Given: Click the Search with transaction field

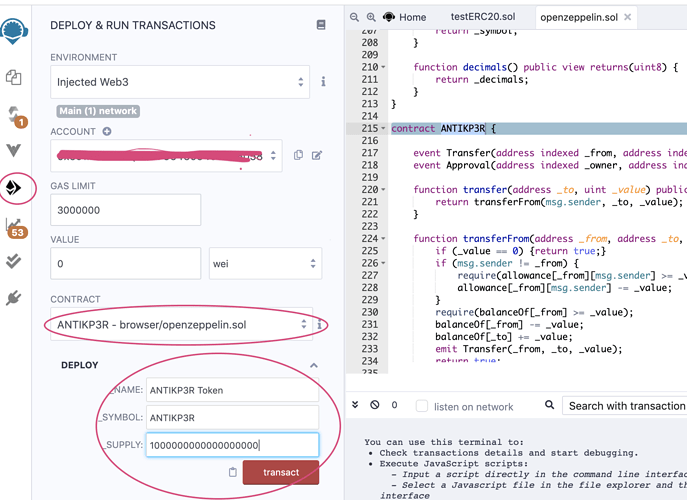Looking at the screenshot, I should [x=625, y=406].
